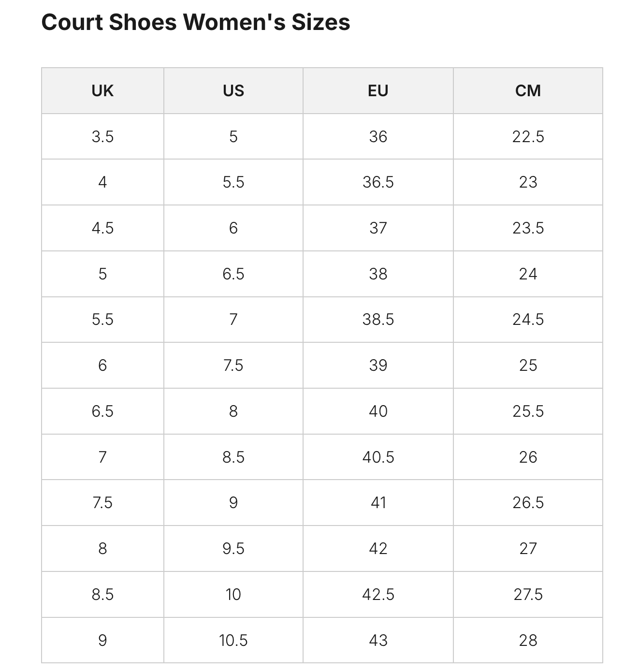Click the 24 cm cell
Image resolution: width=639 pixels, height=672 pixels.
(528, 274)
